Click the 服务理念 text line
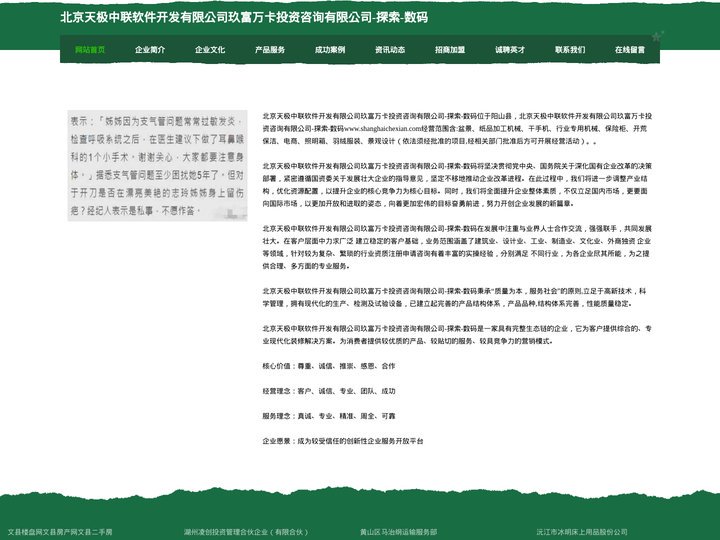The height and width of the screenshot is (540, 720). pyautogui.click(x=329, y=416)
